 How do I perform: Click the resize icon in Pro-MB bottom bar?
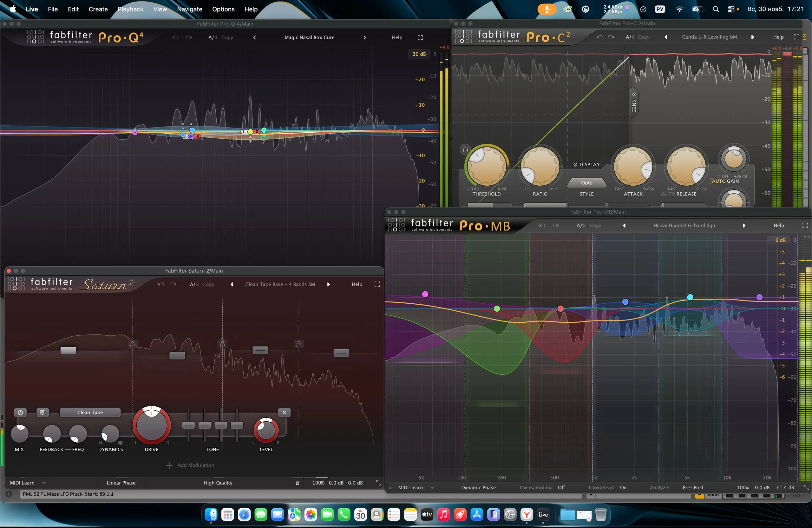(806, 487)
